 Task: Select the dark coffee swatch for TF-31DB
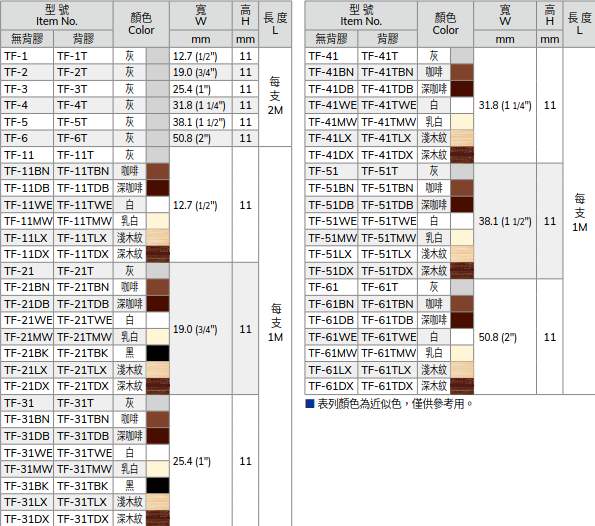point(158,436)
